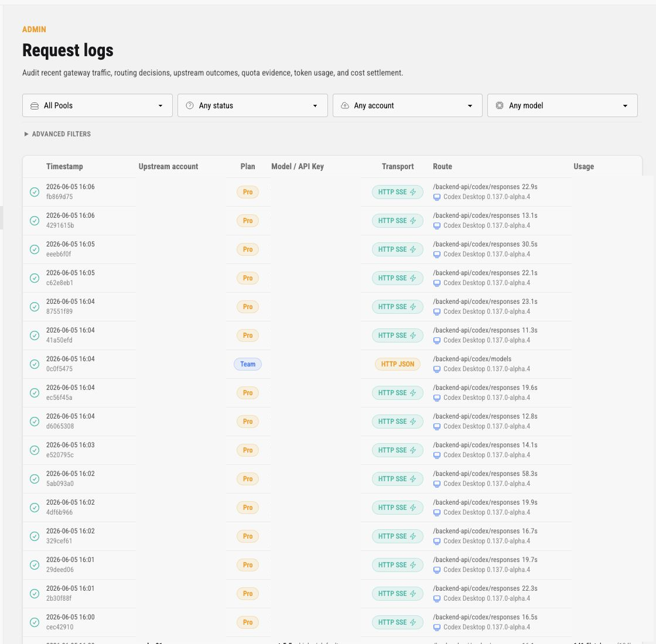Click request ID 87551f89
The image size is (656, 644).
click(x=59, y=311)
